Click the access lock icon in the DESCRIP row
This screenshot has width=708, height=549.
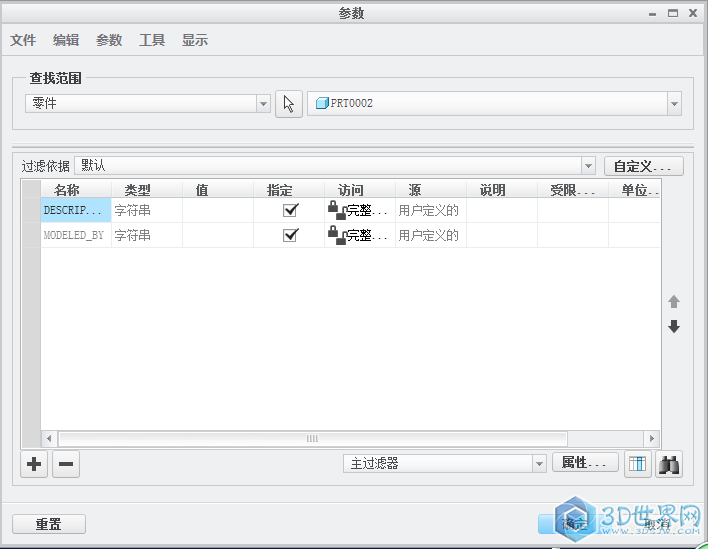[336, 210]
